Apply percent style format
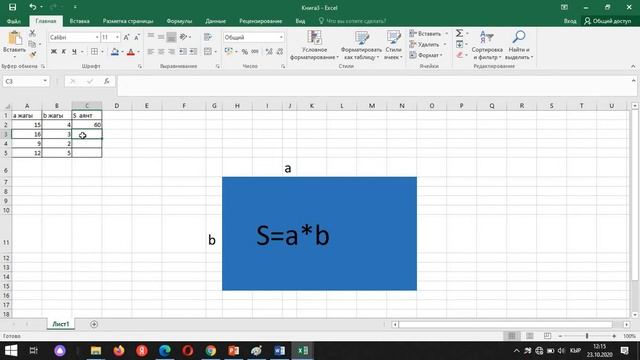 tap(244, 51)
